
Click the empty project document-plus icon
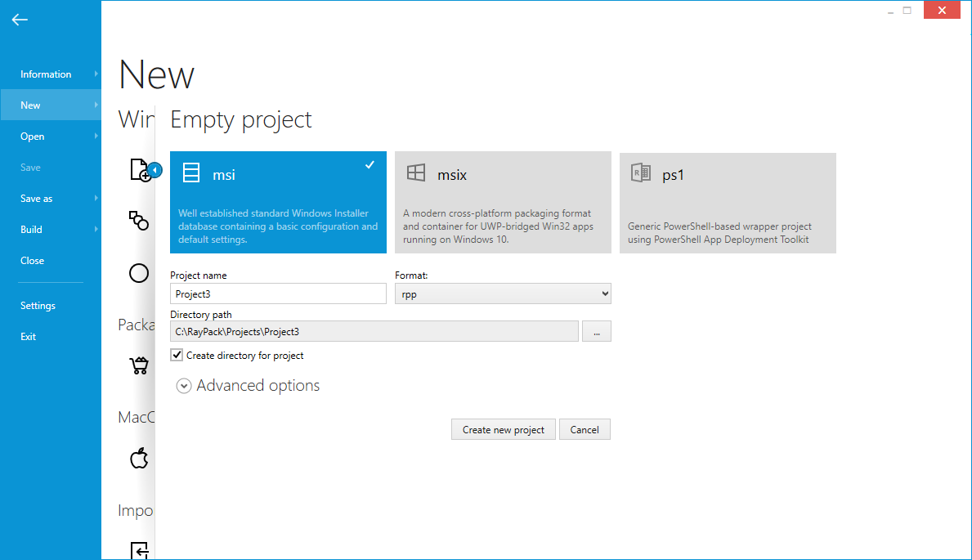[x=139, y=170]
